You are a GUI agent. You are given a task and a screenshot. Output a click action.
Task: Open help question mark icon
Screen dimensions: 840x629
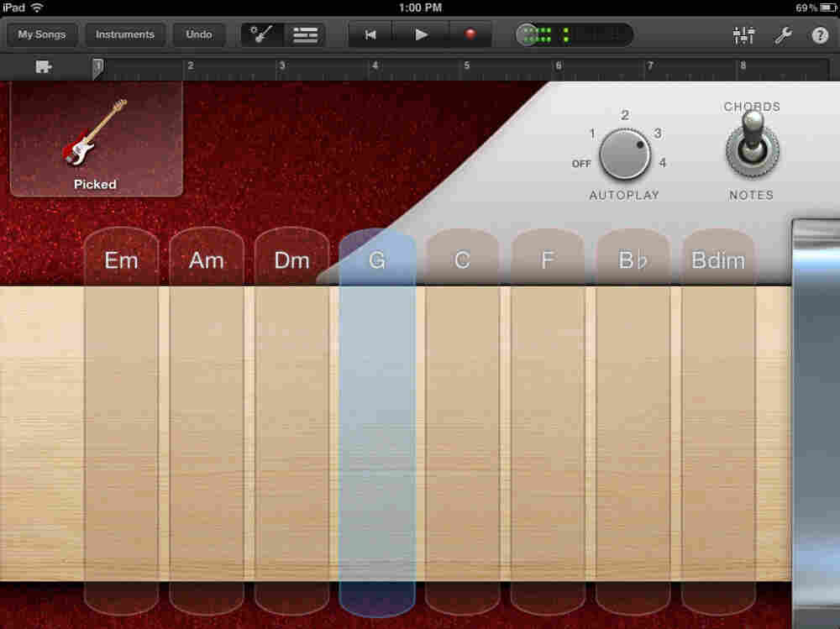pyautogui.click(x=820, y=35)
